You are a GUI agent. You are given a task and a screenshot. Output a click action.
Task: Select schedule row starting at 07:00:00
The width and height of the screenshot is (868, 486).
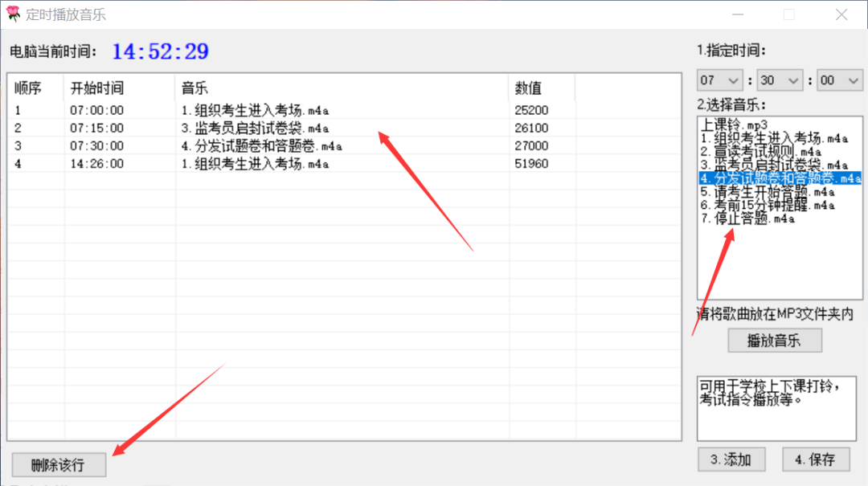coord(344,110)
